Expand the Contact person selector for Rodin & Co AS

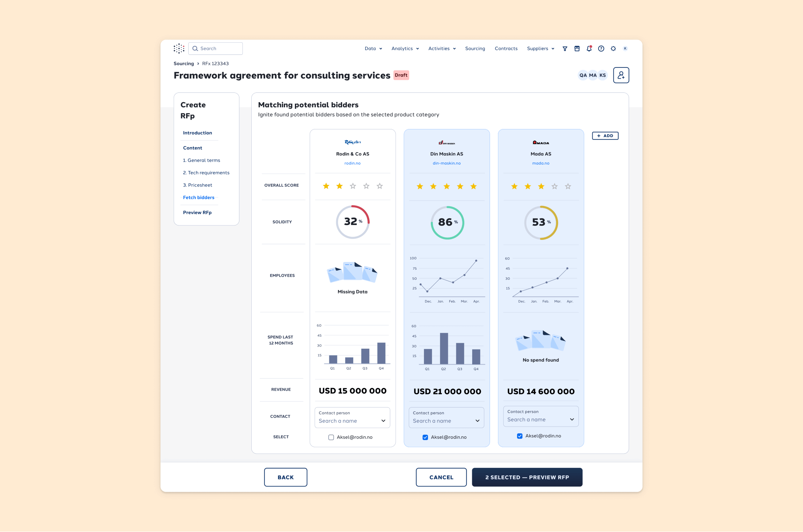pos(383,421)
